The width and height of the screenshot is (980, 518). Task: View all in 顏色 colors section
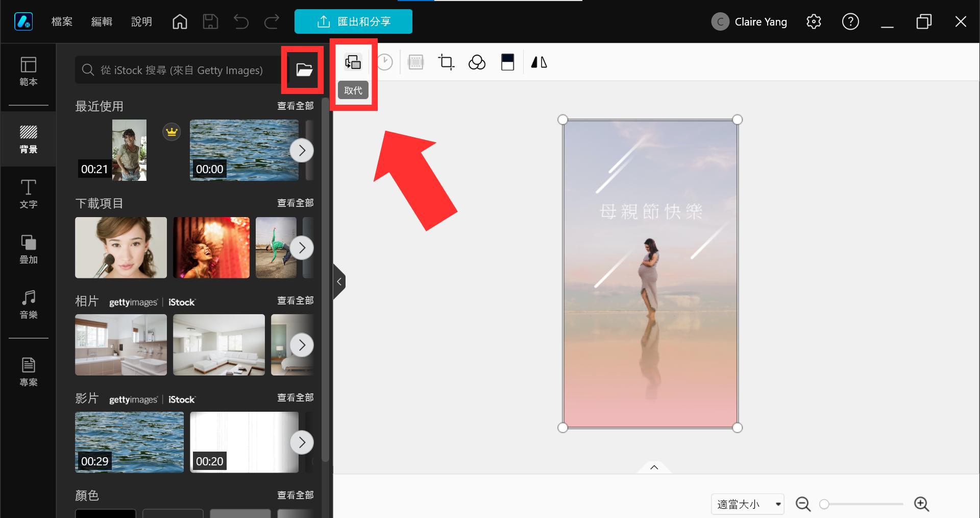click(x=296, y=495)
